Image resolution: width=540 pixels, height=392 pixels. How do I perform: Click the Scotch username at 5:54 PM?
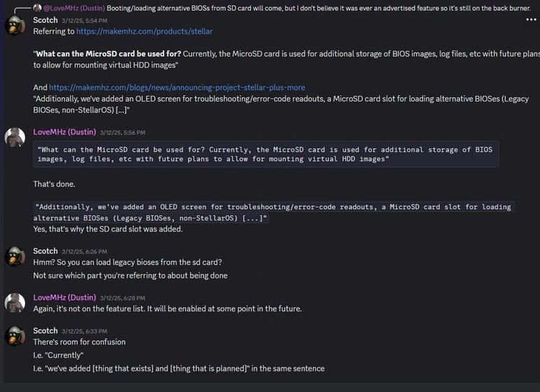[45, 20]
